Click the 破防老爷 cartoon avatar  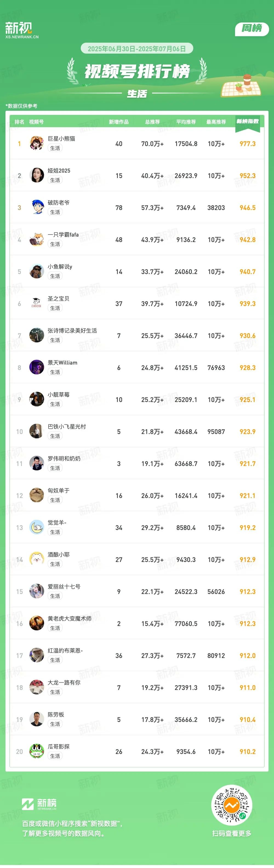tap(36, 208)
